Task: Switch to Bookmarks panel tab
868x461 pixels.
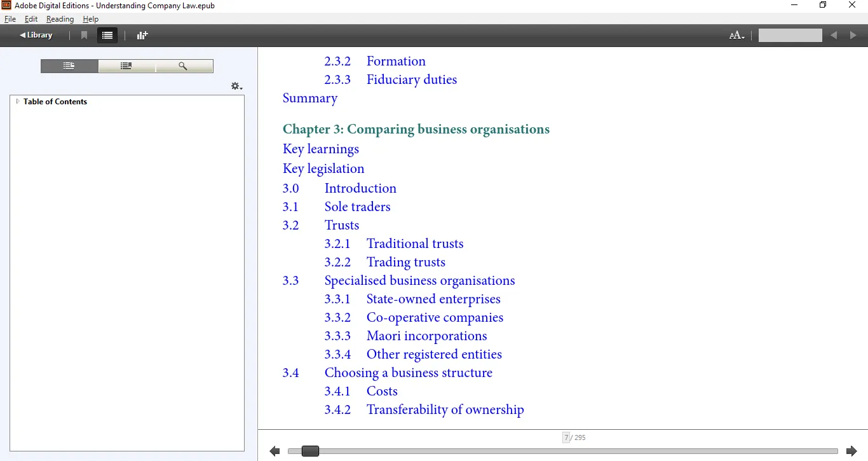Action: 126,66
